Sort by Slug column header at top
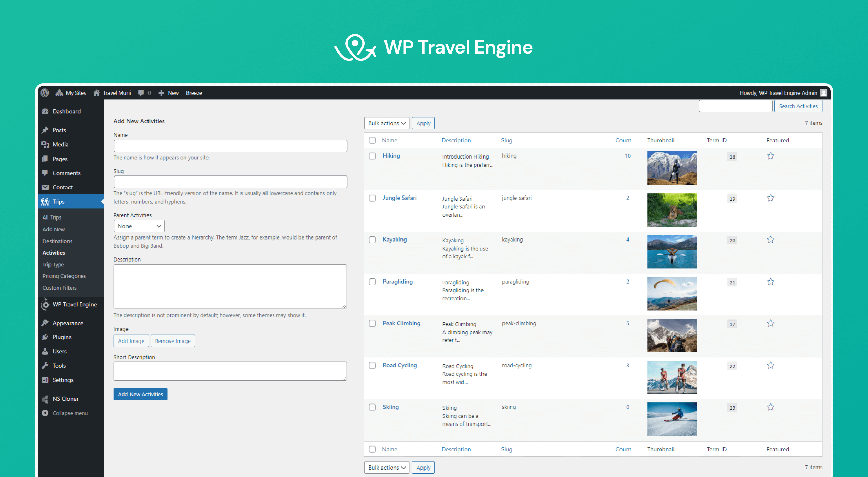 point(507,140)
